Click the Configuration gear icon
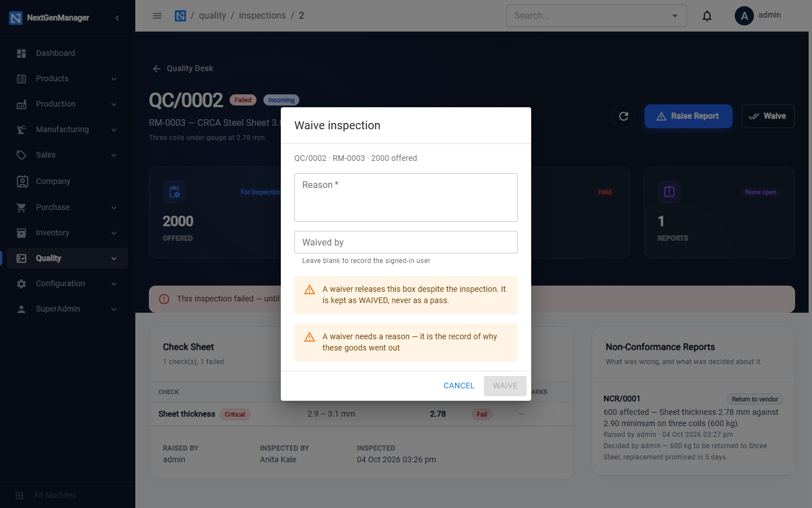Viewport: 812px width, 508px height. 21,284
